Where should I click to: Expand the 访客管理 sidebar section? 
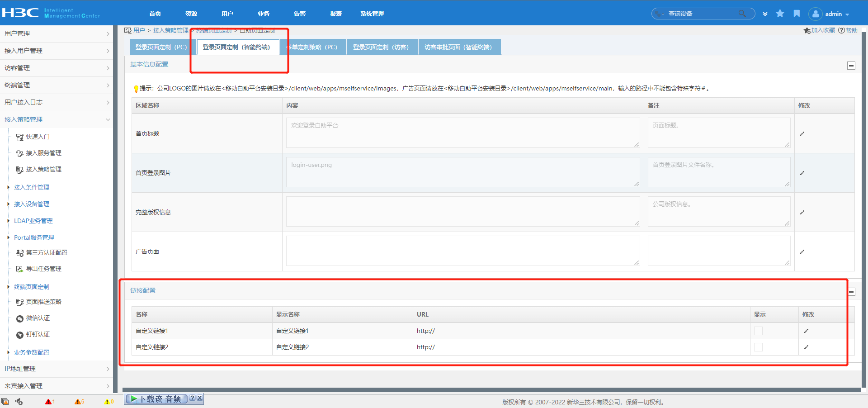click(57, 68)
